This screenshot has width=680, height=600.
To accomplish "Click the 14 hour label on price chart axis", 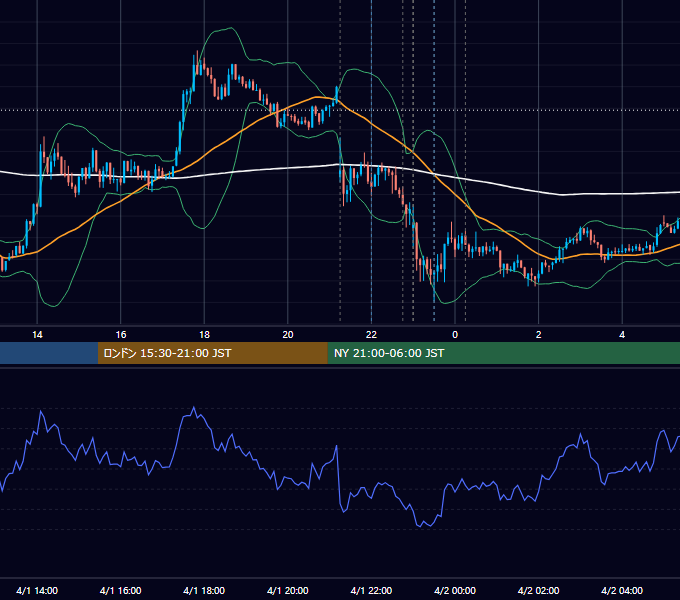I will point(37,335).
